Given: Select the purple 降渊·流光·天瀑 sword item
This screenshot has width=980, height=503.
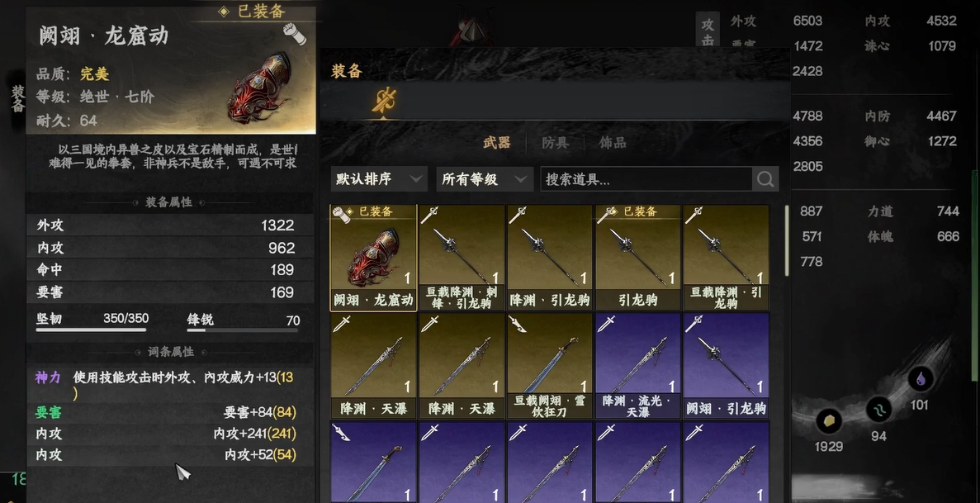Looking at the screenshot, I should coord(638,366).
